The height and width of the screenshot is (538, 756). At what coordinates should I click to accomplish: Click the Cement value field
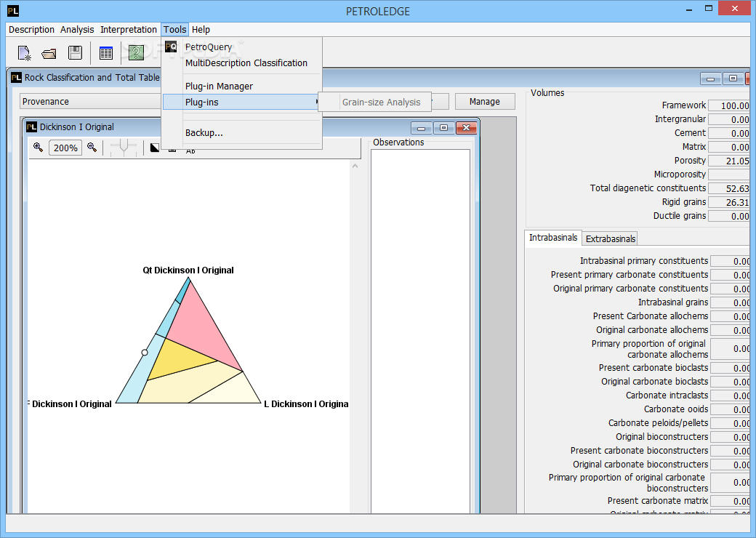point(728,133)
